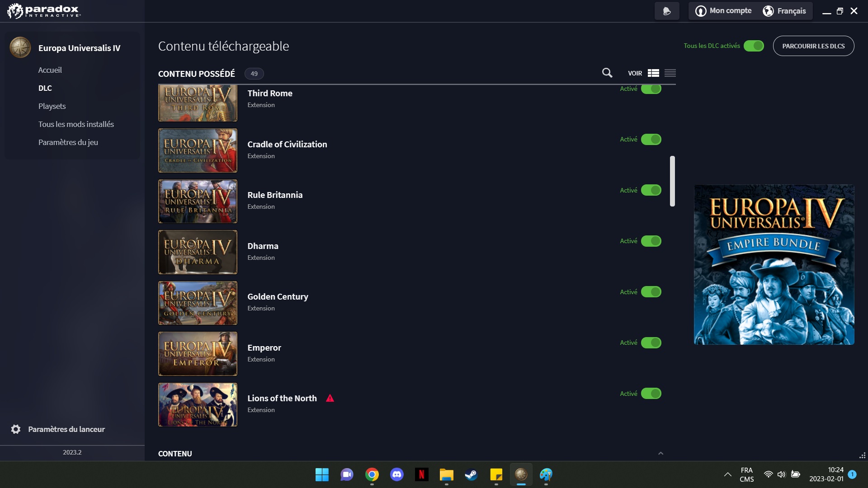Select the DLC sidebar item
The image size is (868, 488).
(45, 88)
